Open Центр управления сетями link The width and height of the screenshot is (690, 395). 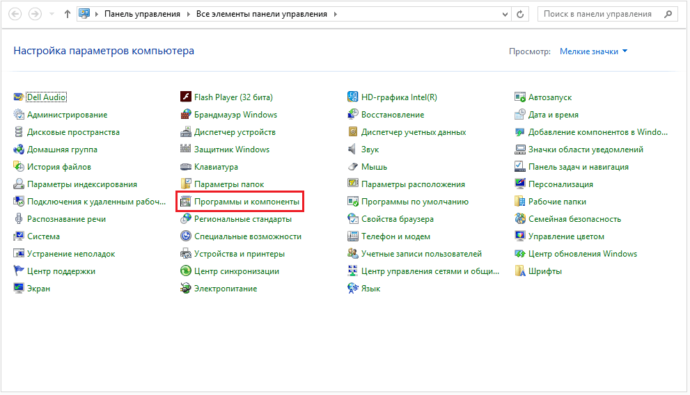pos(430,271)
